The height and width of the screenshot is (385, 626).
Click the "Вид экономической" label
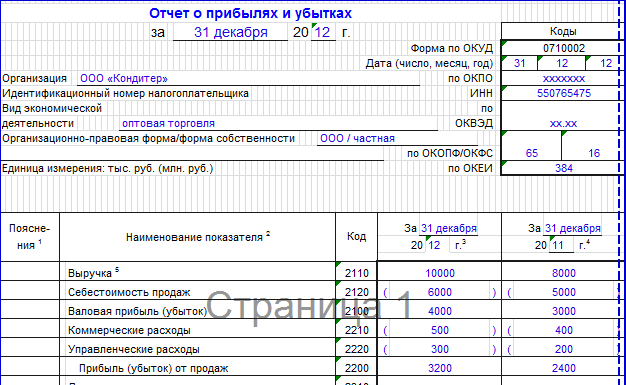tap(52, 109)
